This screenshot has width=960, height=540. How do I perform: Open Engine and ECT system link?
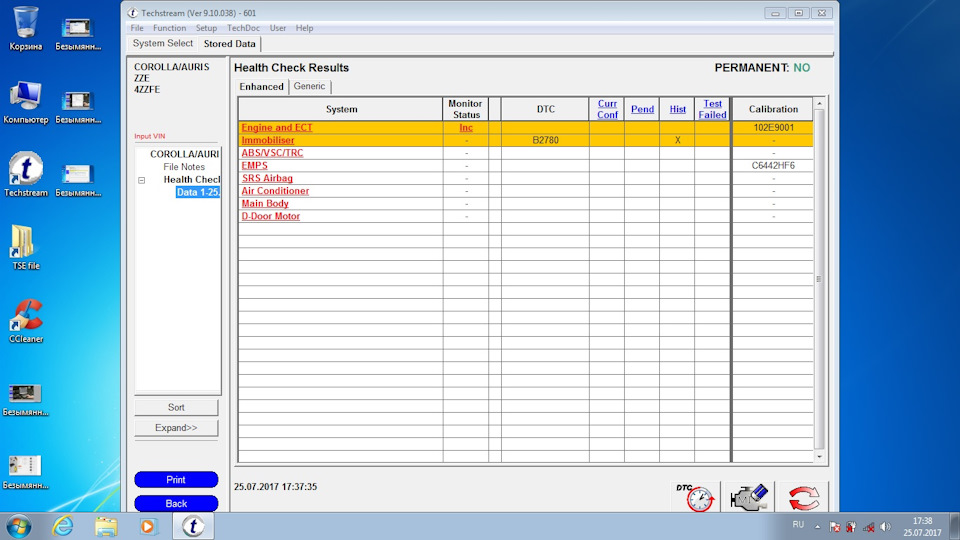pyautogui.click(x=277, y=127)
